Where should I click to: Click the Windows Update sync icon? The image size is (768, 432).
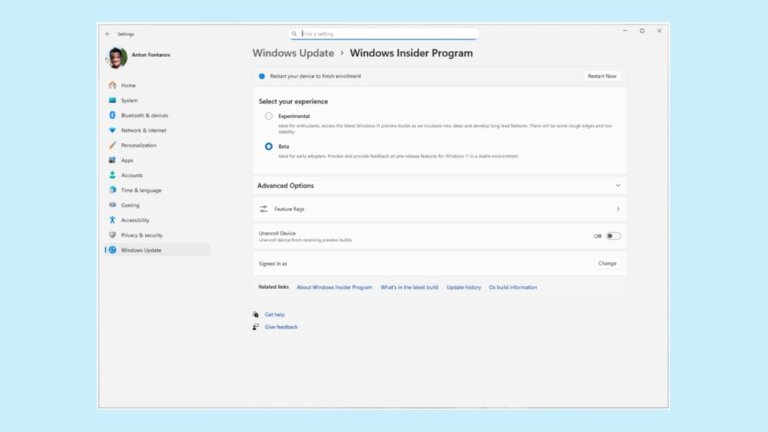coord(112,250)
